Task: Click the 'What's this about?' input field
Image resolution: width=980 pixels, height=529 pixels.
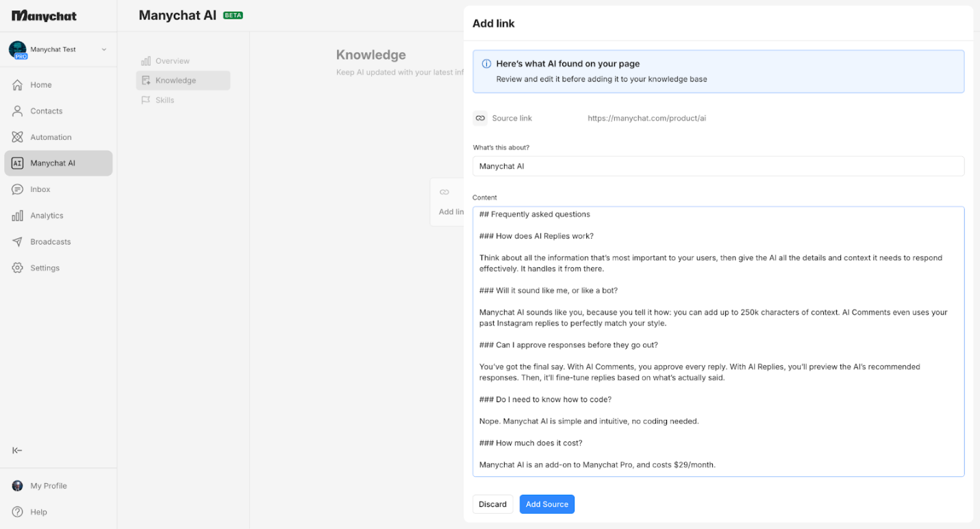Action: point(718,166)
